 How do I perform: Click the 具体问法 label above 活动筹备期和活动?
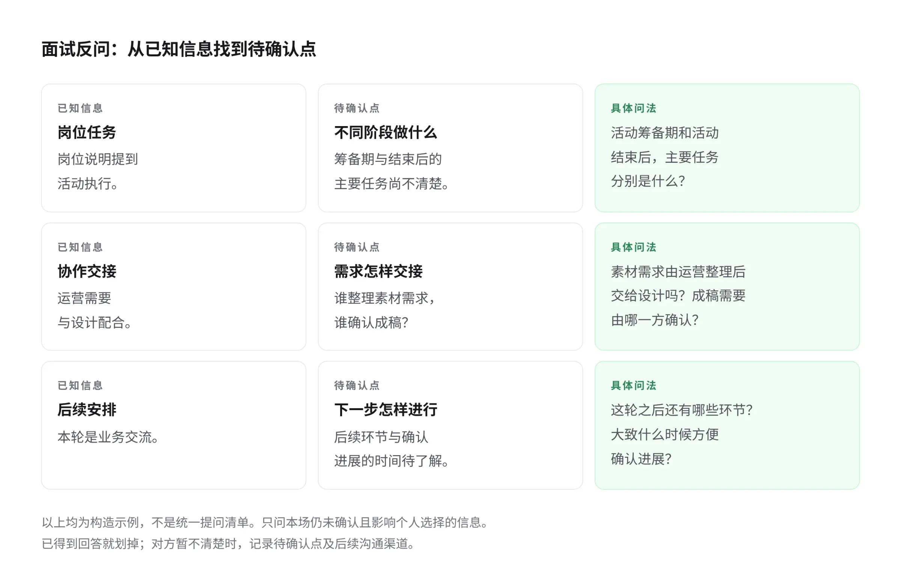tap(633, 108)
